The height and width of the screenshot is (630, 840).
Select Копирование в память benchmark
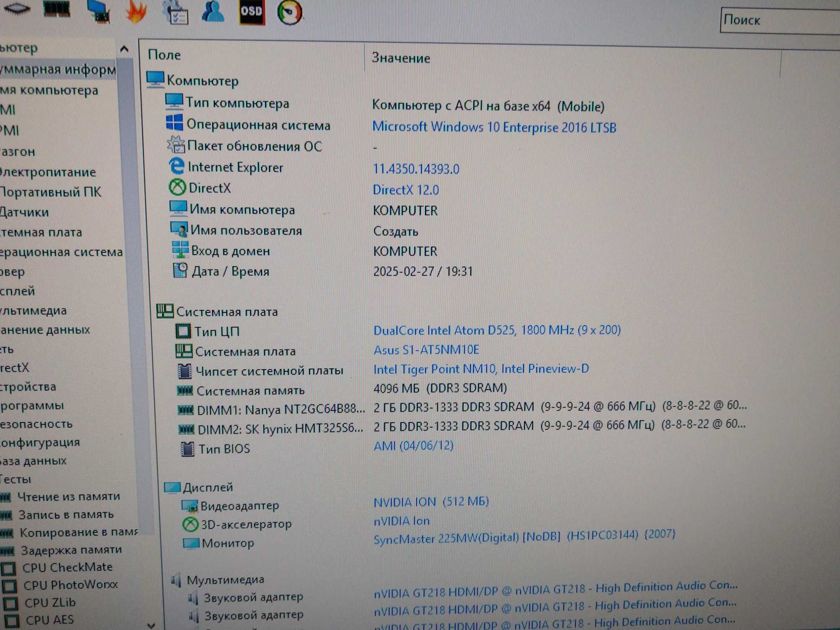pos(79,533)
